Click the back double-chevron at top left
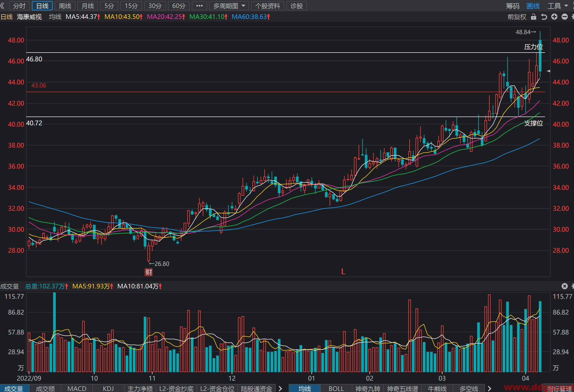The width and height of the screenshot is (574, 392). click(3, 6)
